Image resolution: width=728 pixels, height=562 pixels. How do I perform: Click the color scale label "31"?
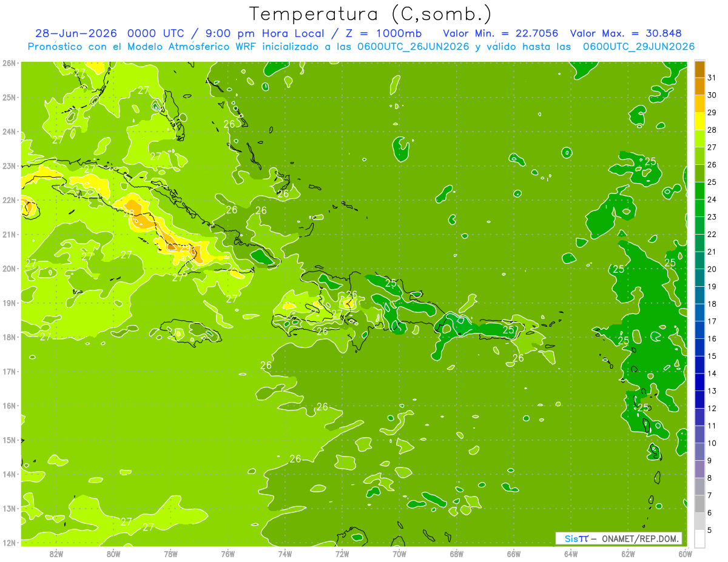[712, 78]
